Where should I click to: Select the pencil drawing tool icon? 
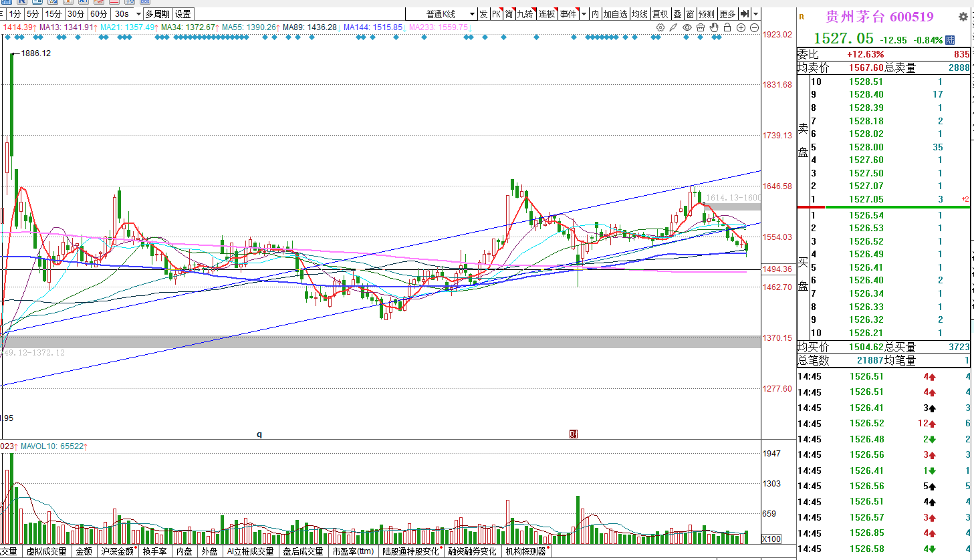pos(674,27)
